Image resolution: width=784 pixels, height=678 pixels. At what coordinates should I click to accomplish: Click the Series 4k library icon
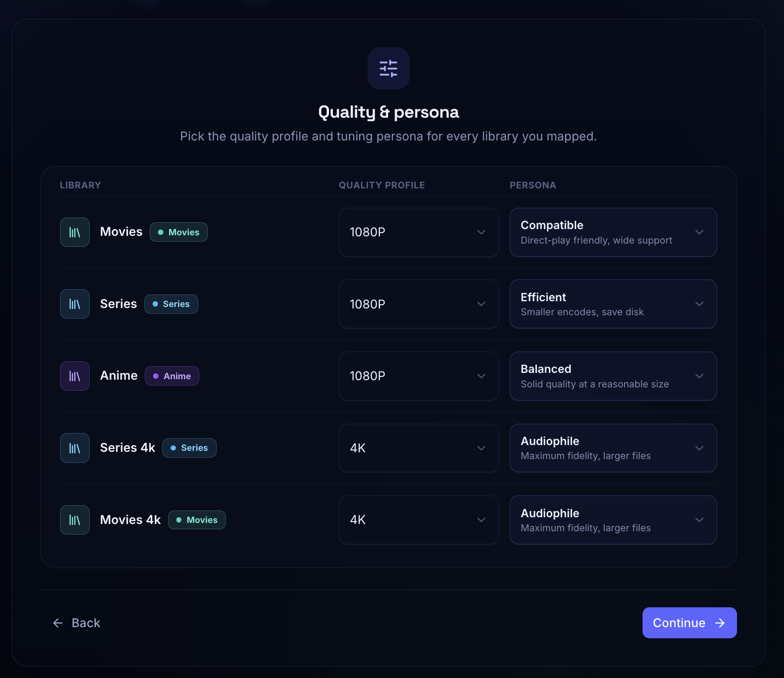75,448
